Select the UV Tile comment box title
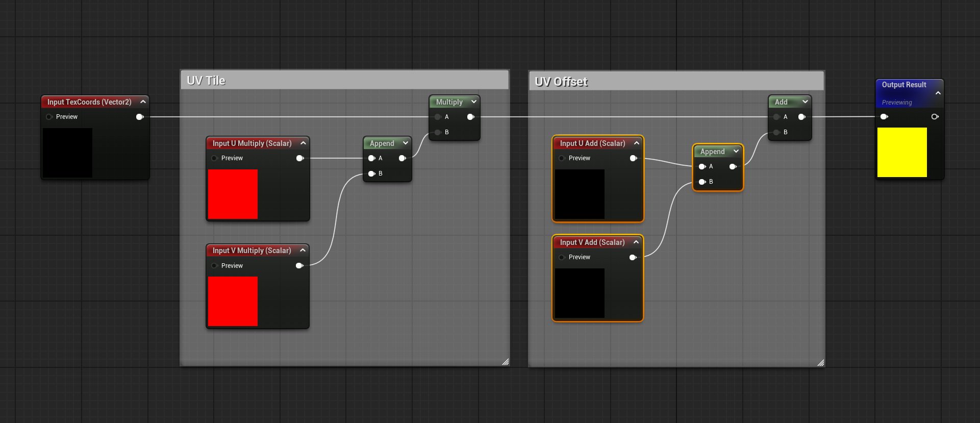Screen dimensions: 980x423 click(x=206, y=81)
